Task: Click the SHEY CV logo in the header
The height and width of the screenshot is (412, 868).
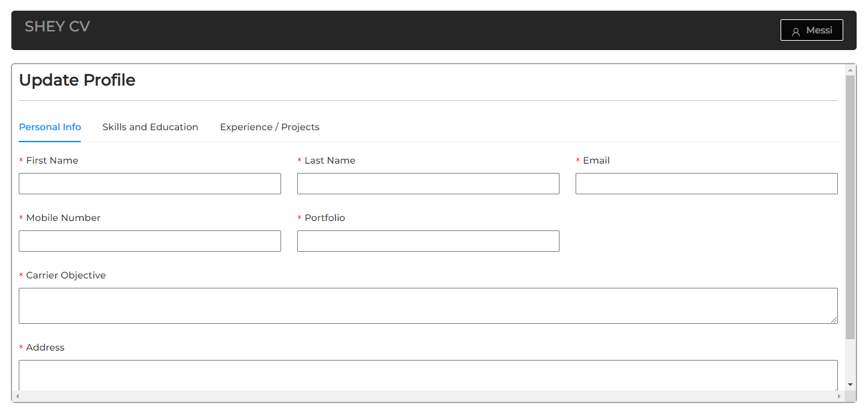Action: pos(57,26)
